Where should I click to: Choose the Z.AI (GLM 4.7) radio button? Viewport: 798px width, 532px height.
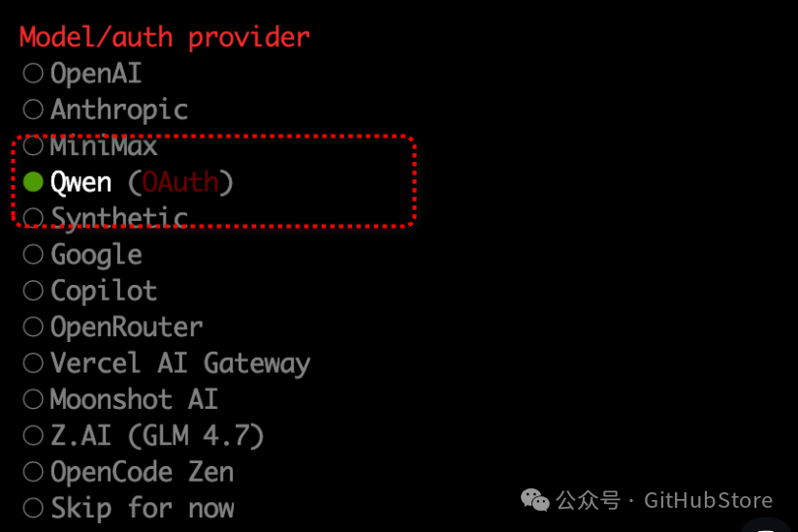(33, 435)
